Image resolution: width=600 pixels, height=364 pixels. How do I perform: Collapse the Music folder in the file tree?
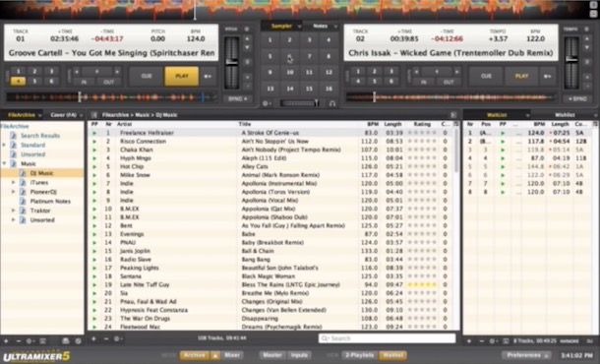pos(4,163)
